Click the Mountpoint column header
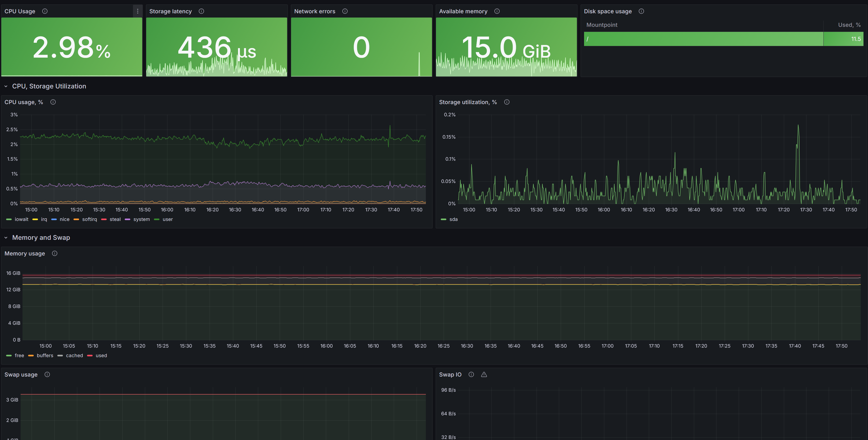Viewport: 868px width, 440px height. click(602, 25)
